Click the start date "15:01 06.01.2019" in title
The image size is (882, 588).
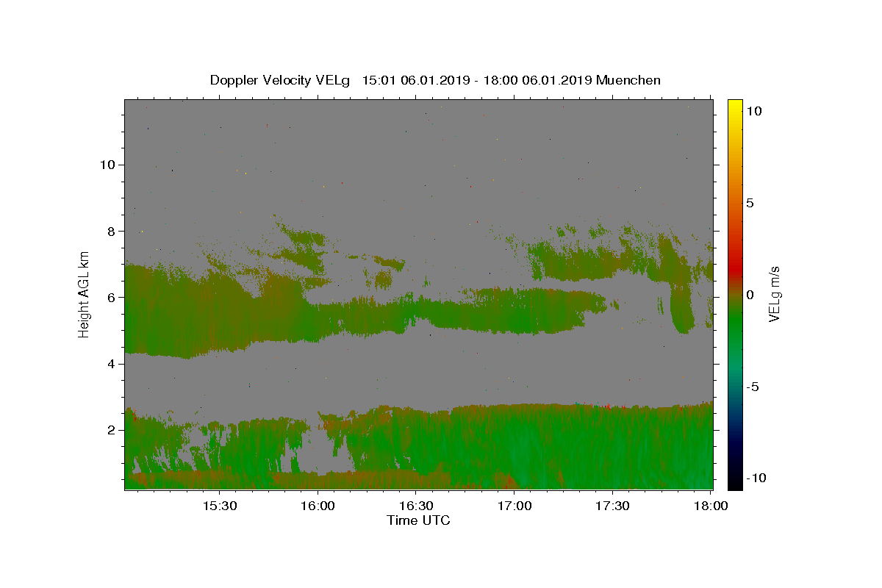click(x=415, y=80)
